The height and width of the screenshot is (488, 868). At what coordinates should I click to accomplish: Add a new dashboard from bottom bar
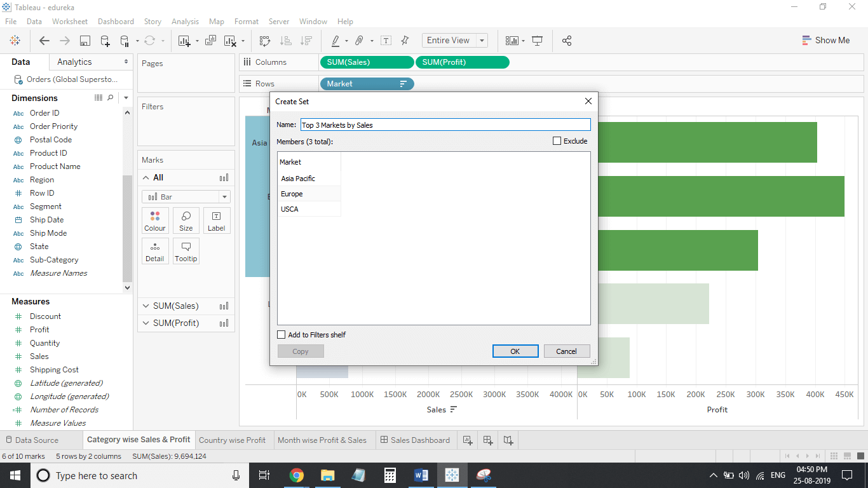point(487,440)
